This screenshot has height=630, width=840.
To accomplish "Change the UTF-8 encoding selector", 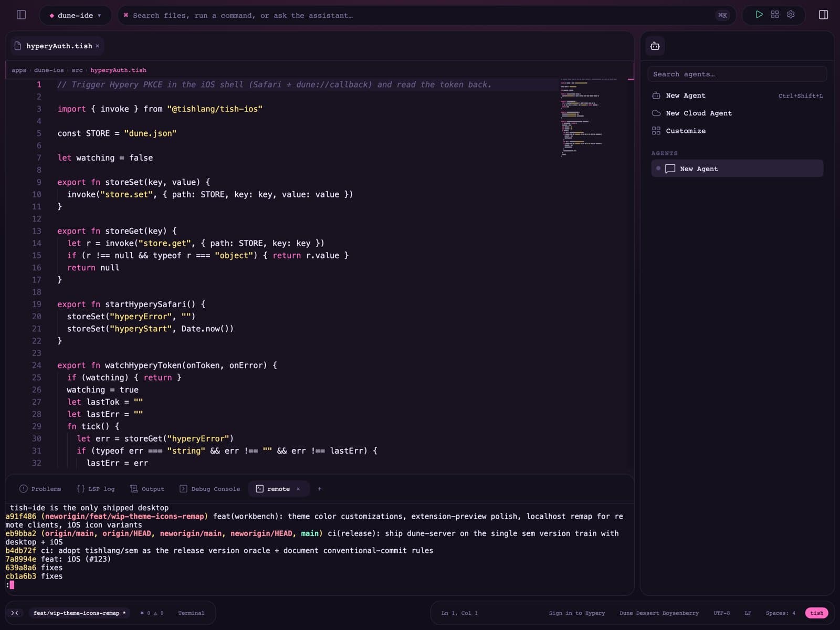I will (x=721, y=613).
